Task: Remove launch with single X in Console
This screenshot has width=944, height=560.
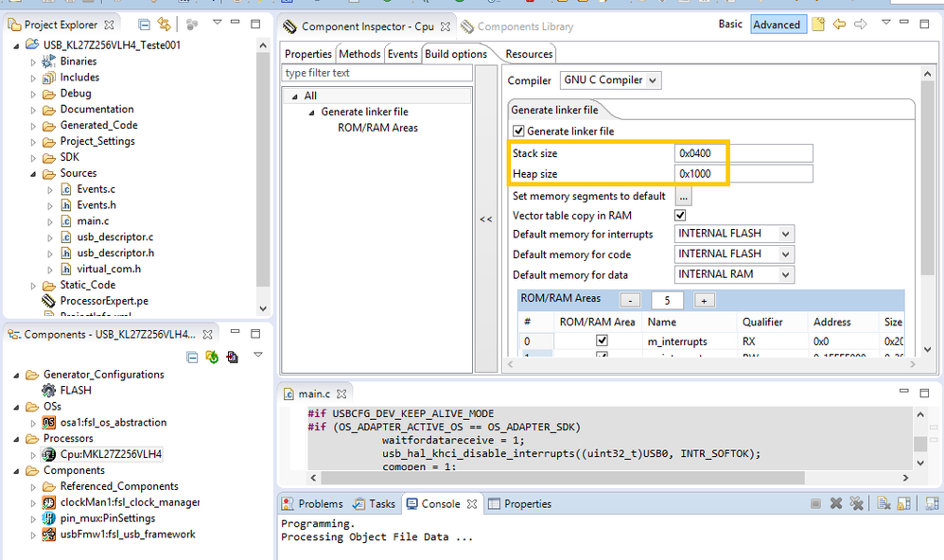Action: 835,503
